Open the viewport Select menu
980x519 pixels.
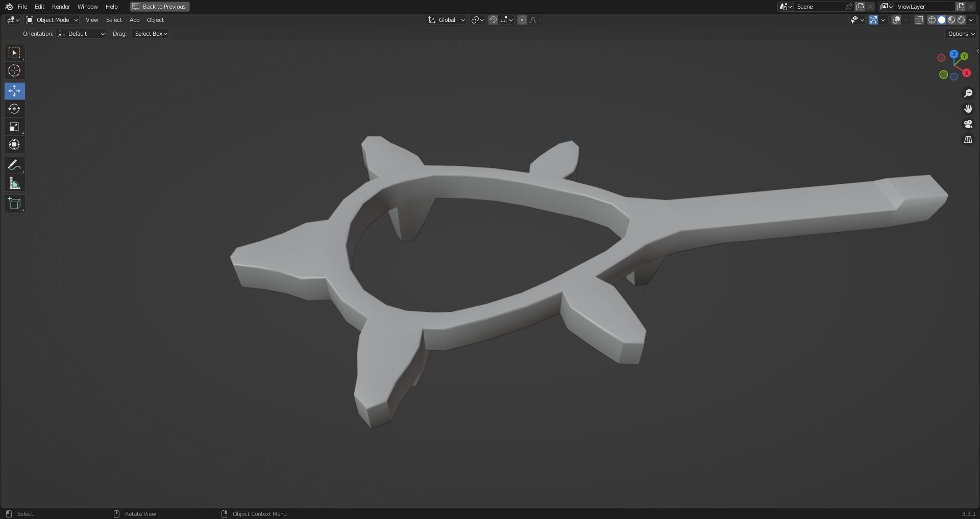coord(114,20)
